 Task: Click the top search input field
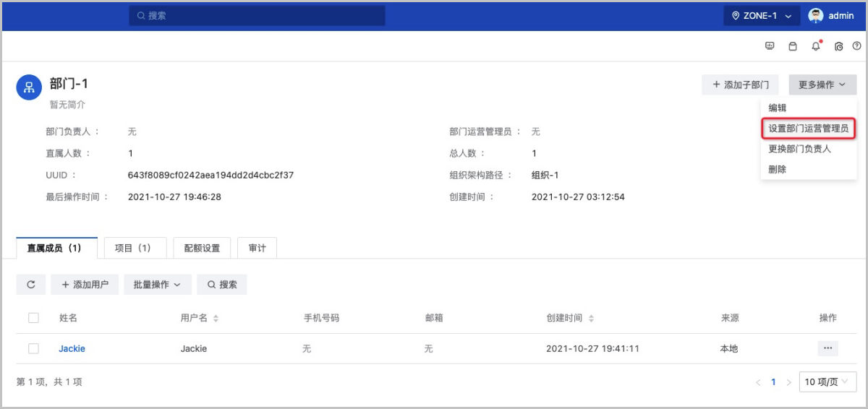click(257, 15)
